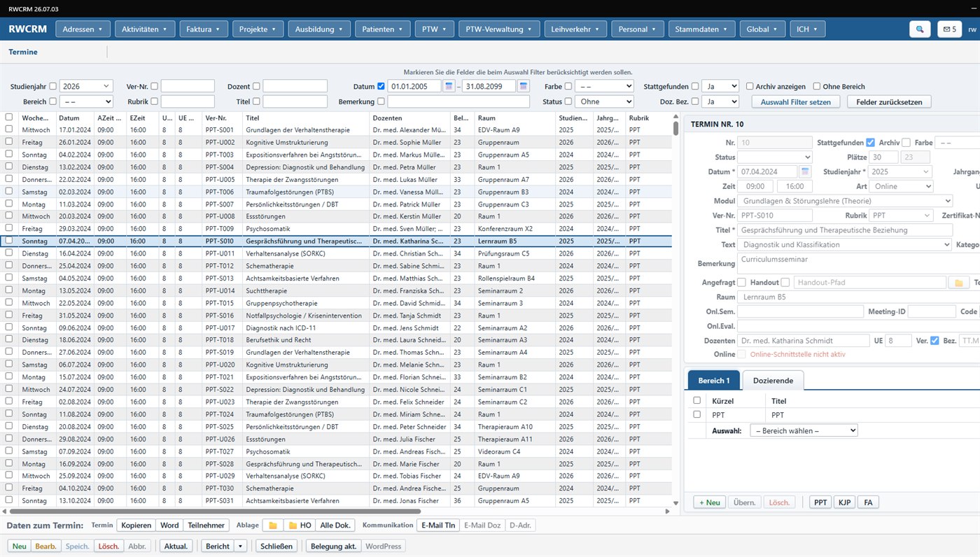The image size is (980, 557).
Task: Select row checkbox for PPT-S001
Action: coord(9,130)
